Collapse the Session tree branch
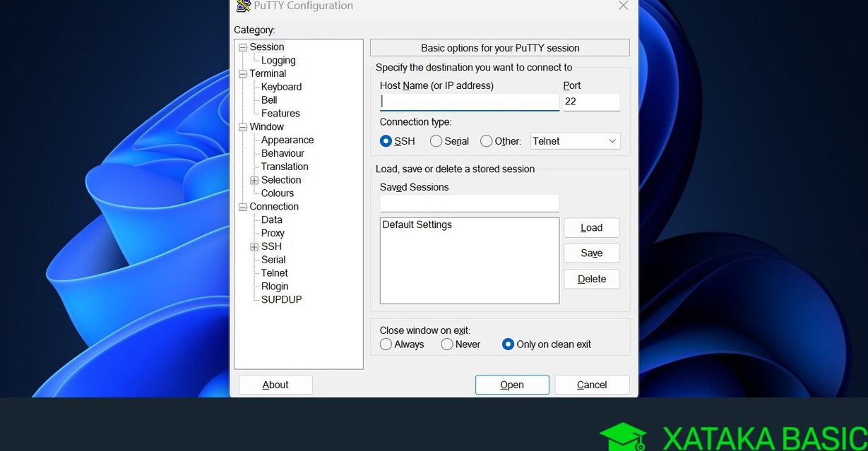The width and height of the screenshot is (868, 451). point(243,47)
